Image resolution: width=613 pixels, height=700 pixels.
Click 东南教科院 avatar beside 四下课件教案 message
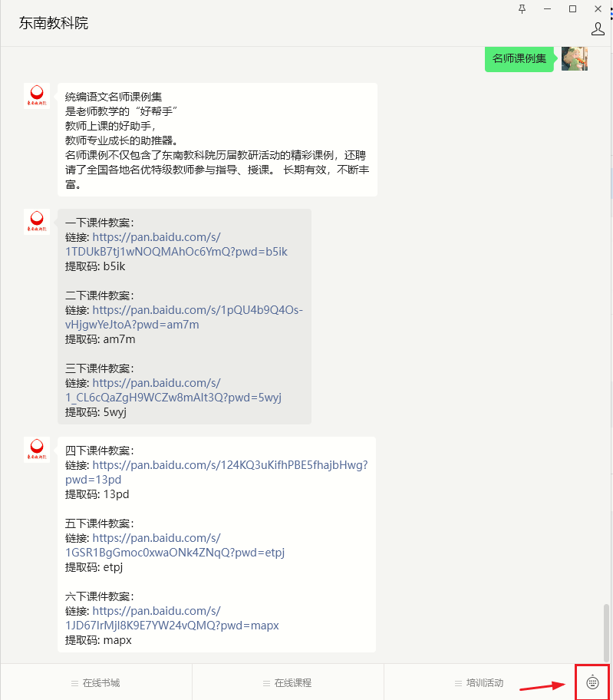[37, 450]
